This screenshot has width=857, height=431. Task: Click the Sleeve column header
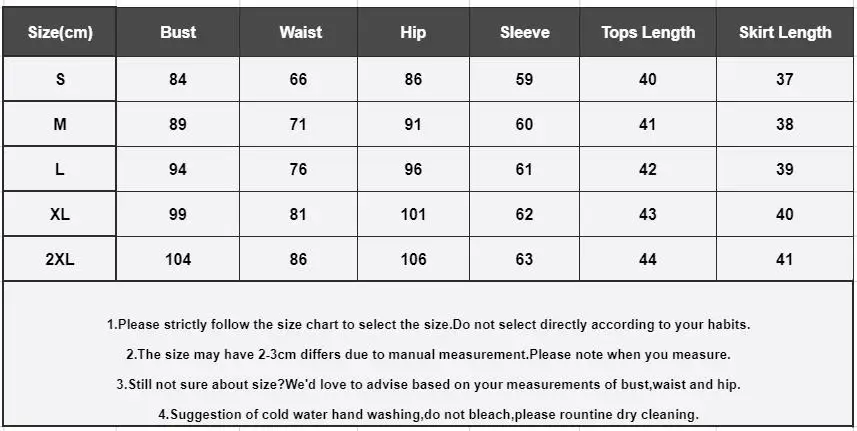524,32
